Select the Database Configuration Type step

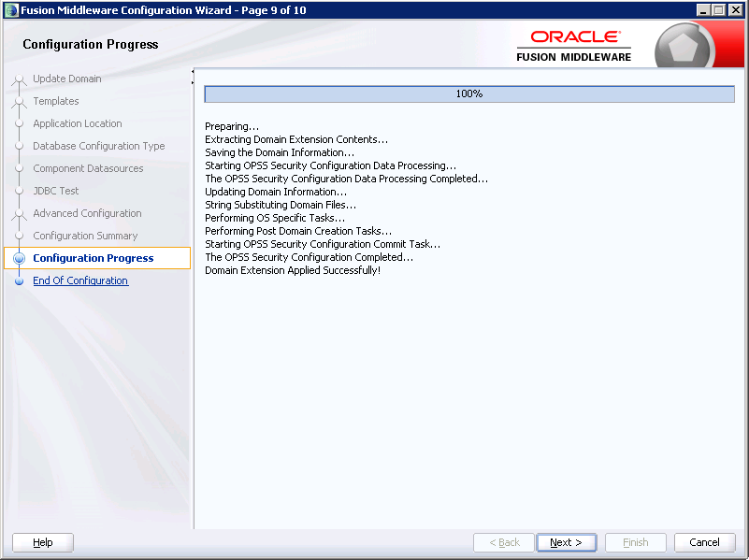click(x=99, y=146)
